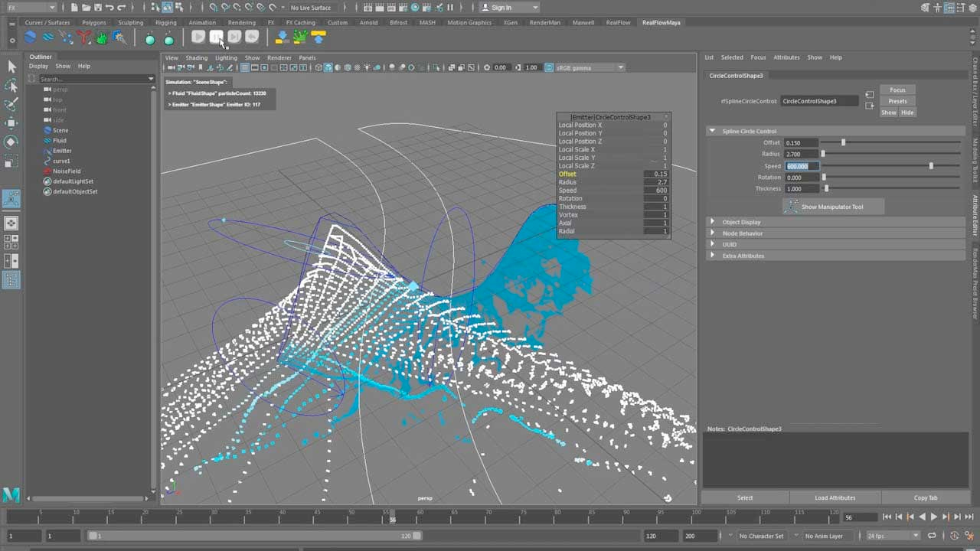Click the Radius value input field
Viewport: 980px width, 551px height.
(801, 154)
